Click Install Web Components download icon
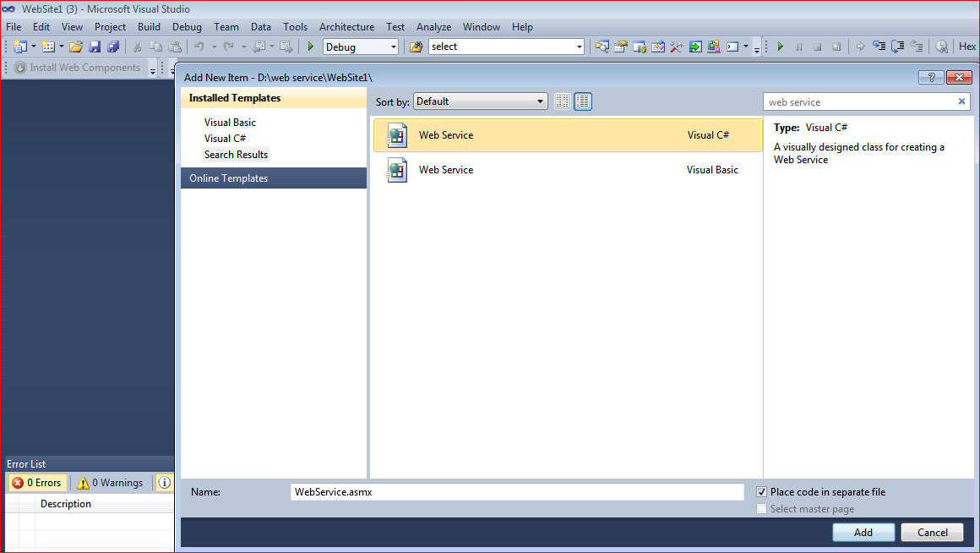The width and height of the screenshot is (980, 553). (x=20, y=68)
